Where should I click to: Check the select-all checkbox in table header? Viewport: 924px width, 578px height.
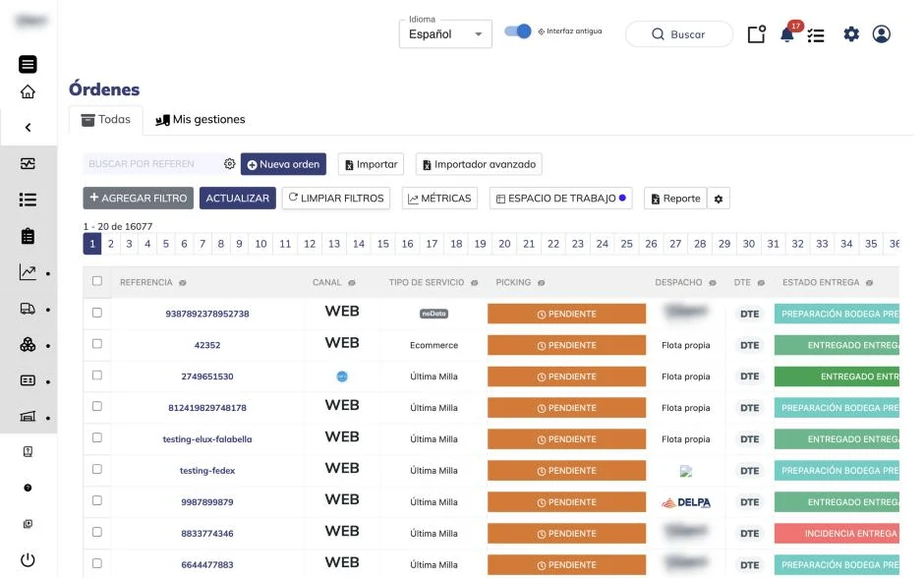(x=97, y=281)
